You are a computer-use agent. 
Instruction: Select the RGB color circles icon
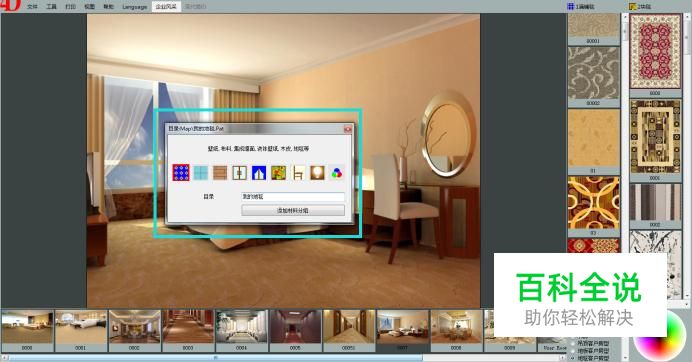tap(336, 173)
